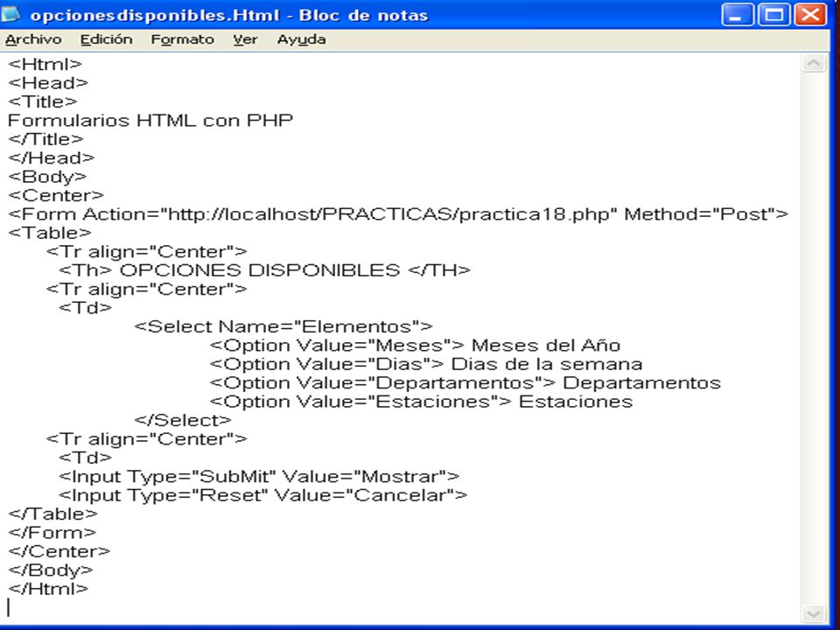Click the </Center> closing tag line
Image resolution: width=840 pixels, height=630 pixels.
click(59, 551)
